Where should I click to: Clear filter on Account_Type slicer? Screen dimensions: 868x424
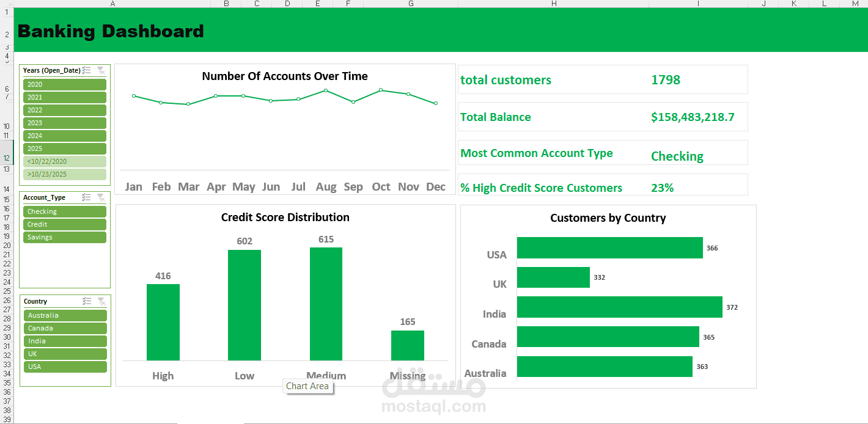click(101, 197)
